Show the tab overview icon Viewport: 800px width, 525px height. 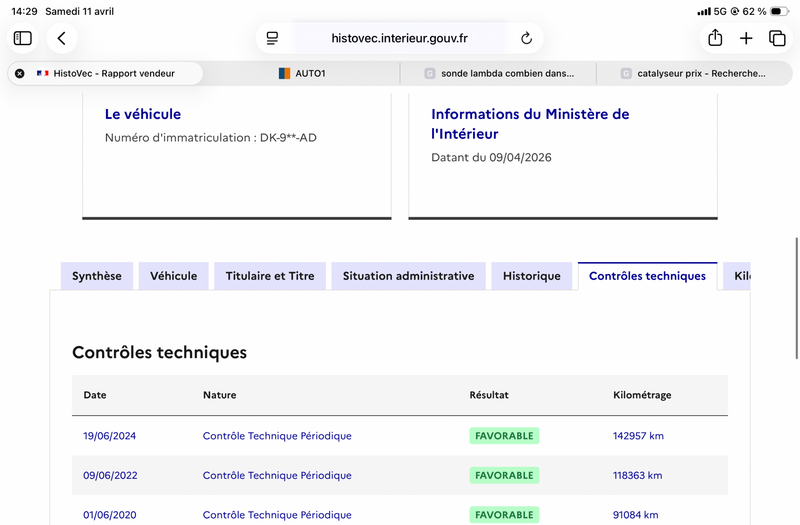777,38
